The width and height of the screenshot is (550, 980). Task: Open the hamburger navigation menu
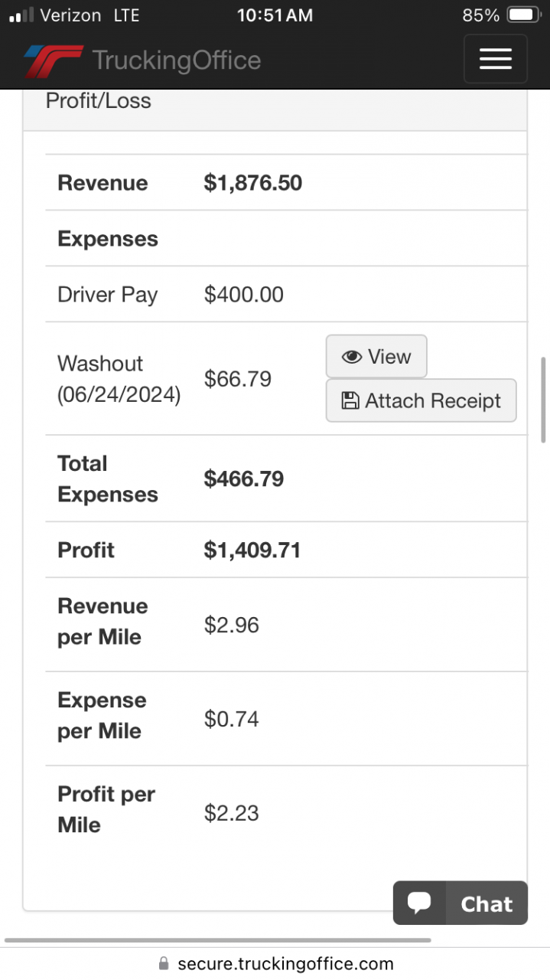pyautogui.click(x=495, y=59)
